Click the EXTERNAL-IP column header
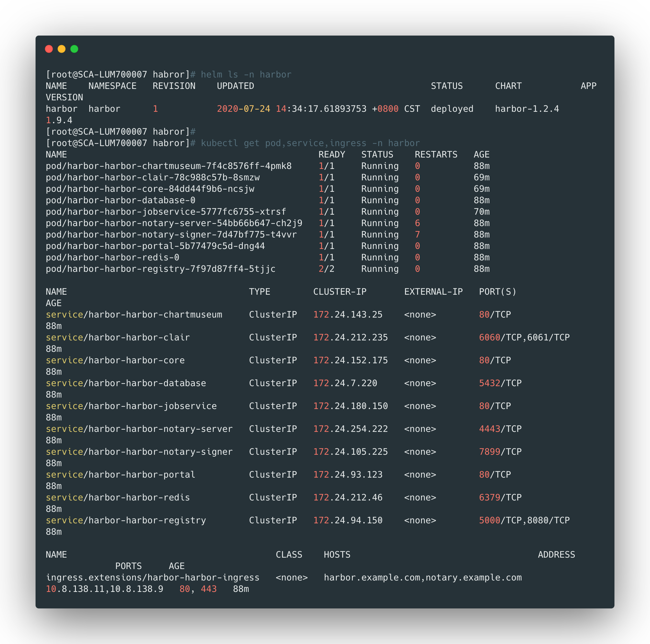 (433, 292)
